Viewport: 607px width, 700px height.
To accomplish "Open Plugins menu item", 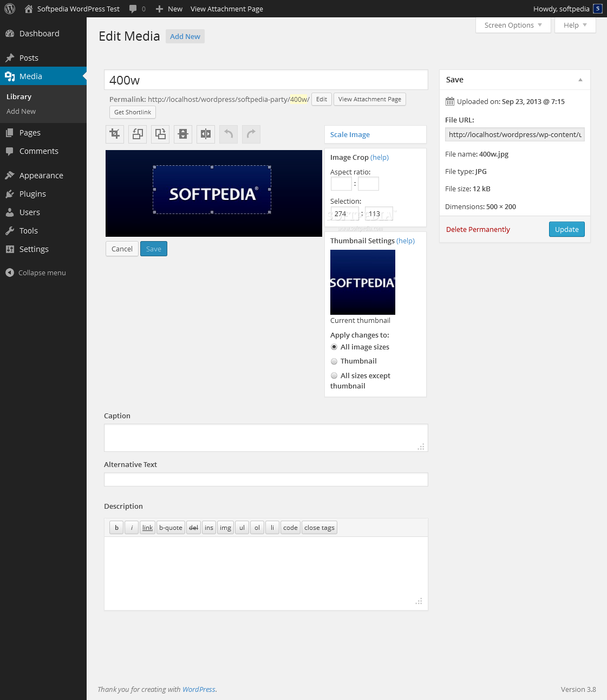I will point(43,194).
